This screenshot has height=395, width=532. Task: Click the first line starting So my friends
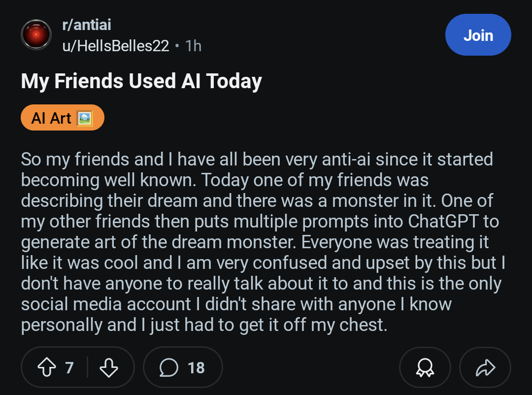click(x=257, y=160)
